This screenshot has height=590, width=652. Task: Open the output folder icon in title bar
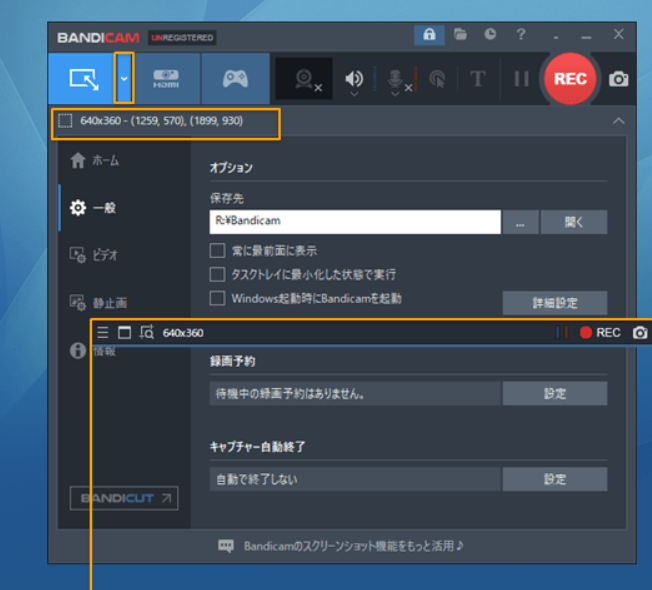click(460, 35)
